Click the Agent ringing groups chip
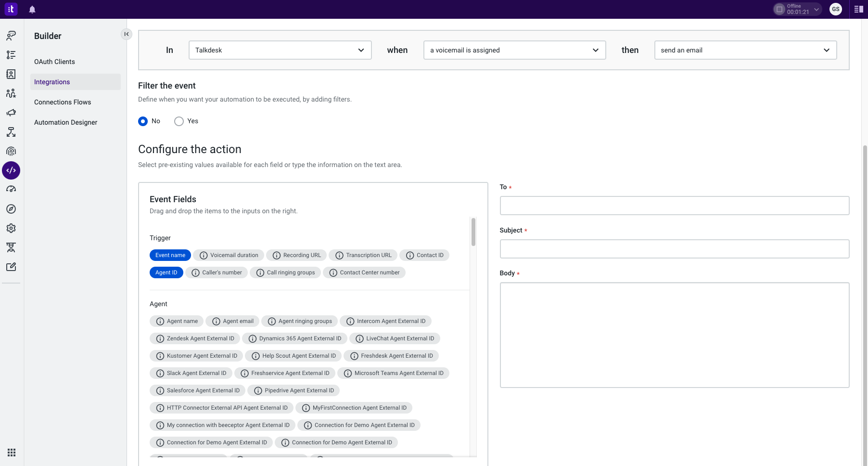The width and height of the screenshot is (868, 466). [299, 321]
